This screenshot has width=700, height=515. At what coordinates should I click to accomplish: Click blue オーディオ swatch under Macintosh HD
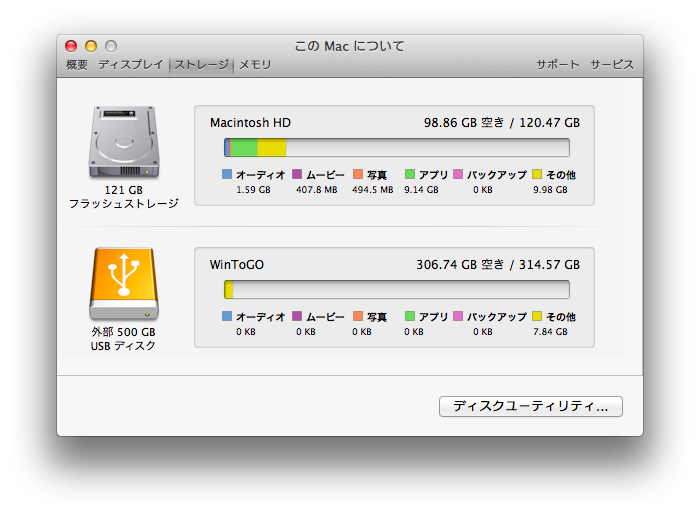click(227, 174)
